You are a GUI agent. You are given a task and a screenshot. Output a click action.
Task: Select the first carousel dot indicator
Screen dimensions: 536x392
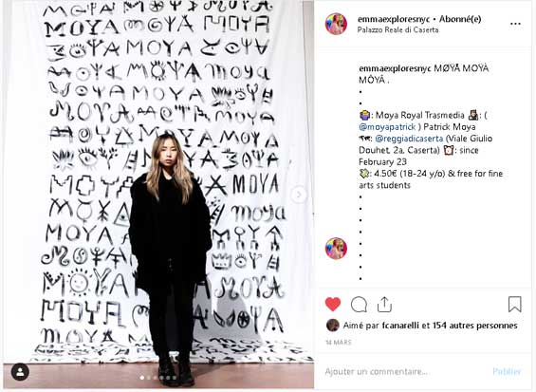(142, 378)
